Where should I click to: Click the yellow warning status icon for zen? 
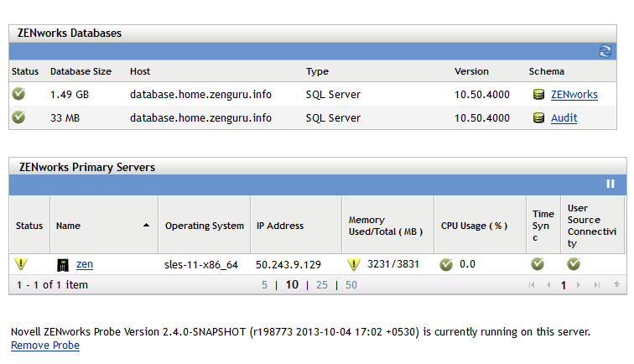pos(21,264)
